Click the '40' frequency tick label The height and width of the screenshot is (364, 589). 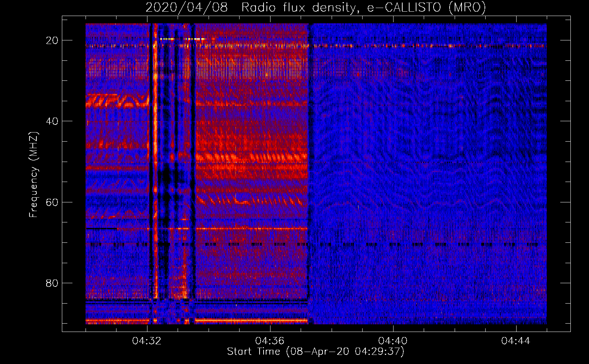(52, 121)
